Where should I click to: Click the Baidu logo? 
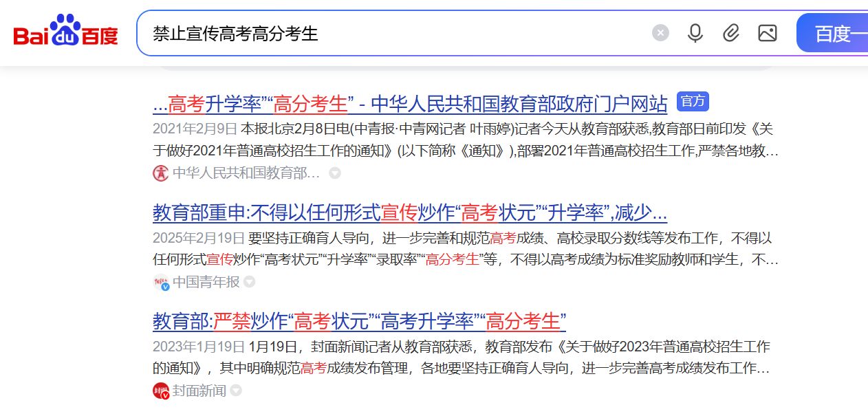(66, 32)
